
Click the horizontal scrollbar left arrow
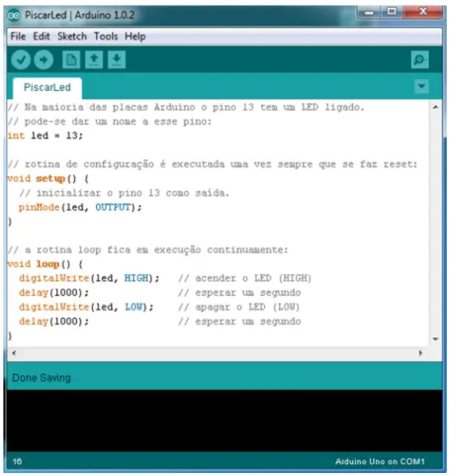[x=14, y=353]
